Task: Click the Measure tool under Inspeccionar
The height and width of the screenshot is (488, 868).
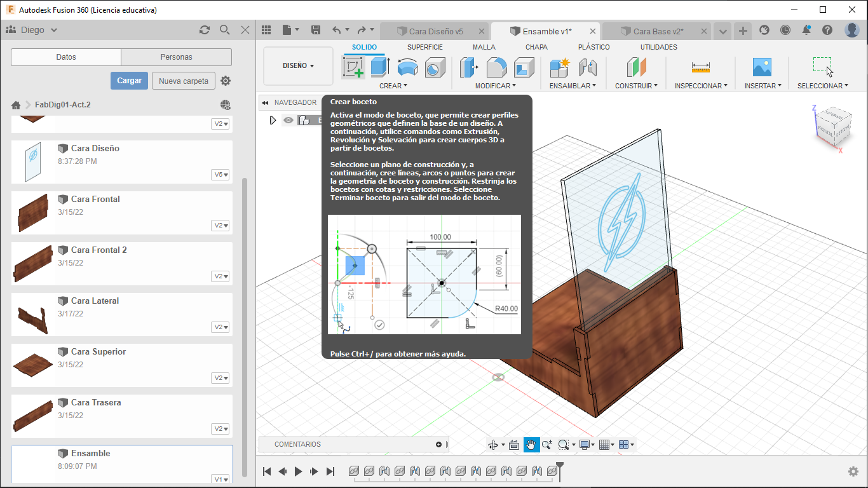Action: point(701,67)
